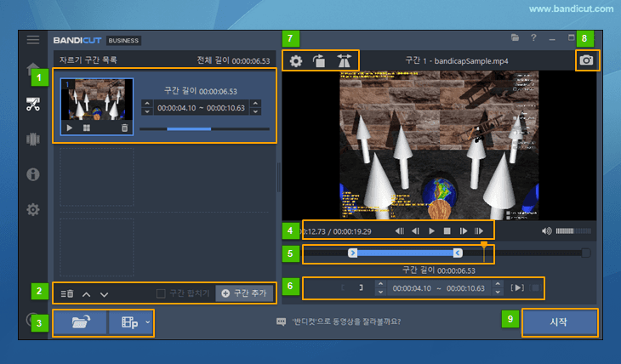
Task: Increase the start time below the timeline
Action: point(380,284)
